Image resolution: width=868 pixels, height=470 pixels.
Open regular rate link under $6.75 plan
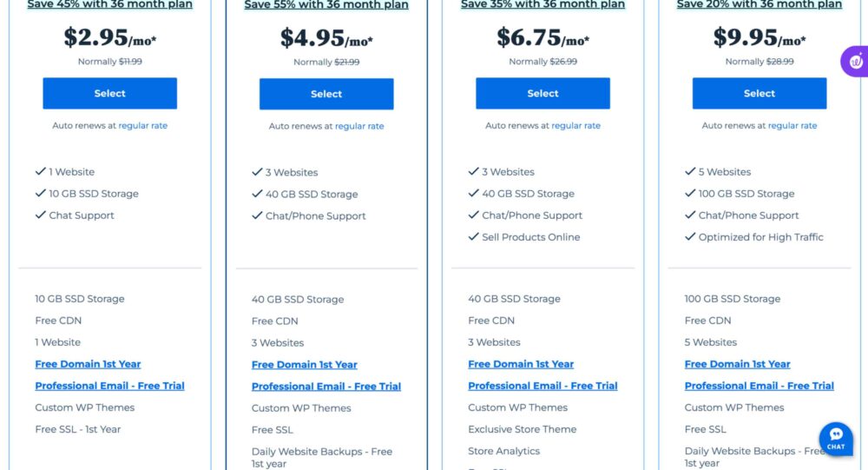(575, 126)
